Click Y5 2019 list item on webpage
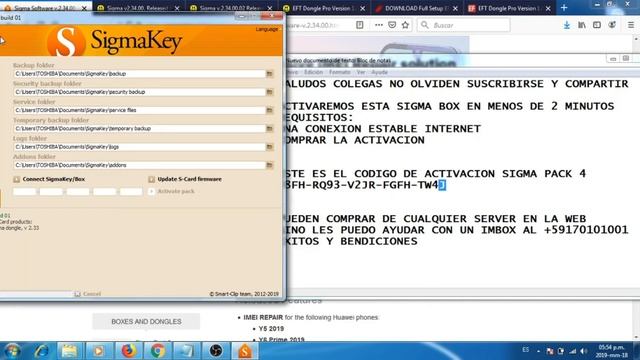640x360 pixels. pyautogui.click(x=271, y=329)
